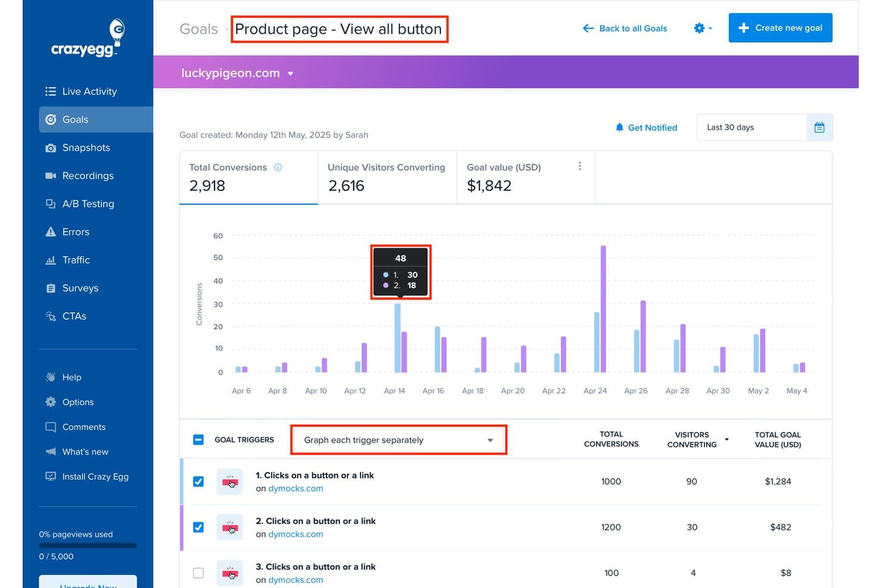Click the Install Crazy Egg monitor icon
Screen dimensions: 882x588
[x=51, y=477]
